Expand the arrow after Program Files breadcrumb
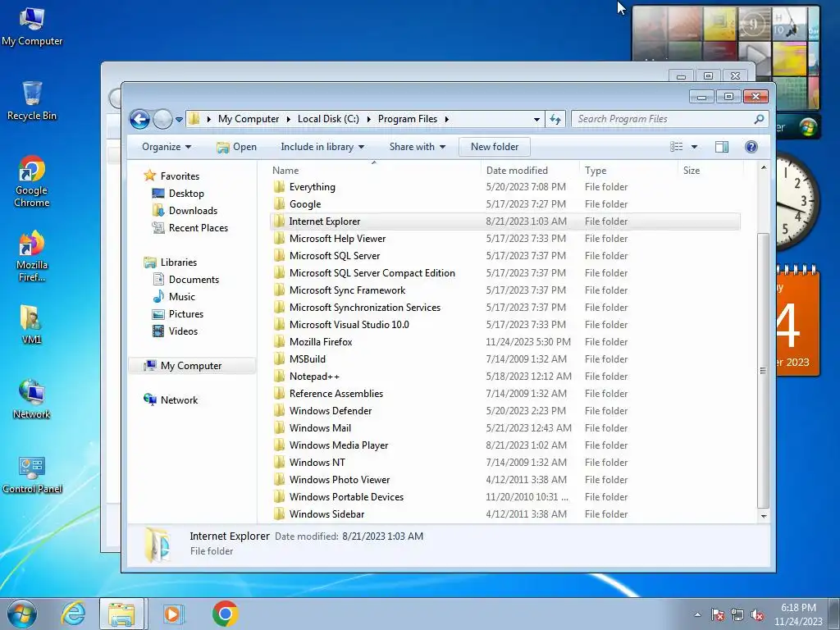Image resolution: width=840 pixels, height=630 pixels. point(447,119)
